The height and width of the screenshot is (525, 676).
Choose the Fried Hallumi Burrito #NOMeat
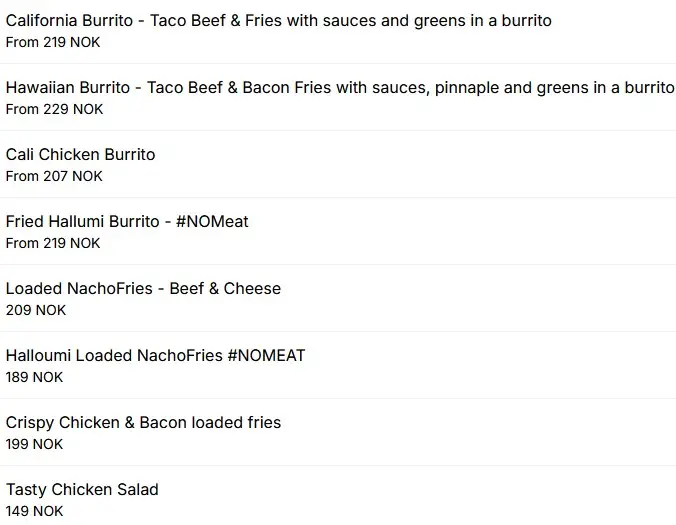click(338, 231)
